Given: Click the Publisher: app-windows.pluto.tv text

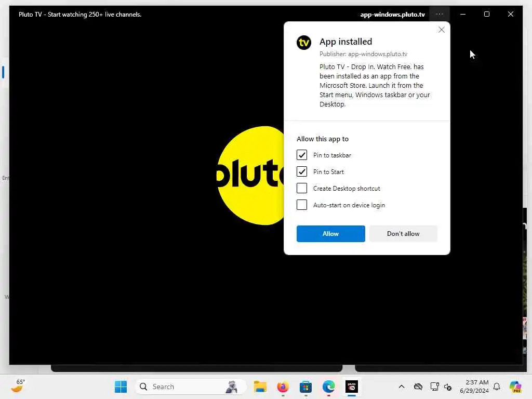Looking at the screenshot, I should click(363, 54).
